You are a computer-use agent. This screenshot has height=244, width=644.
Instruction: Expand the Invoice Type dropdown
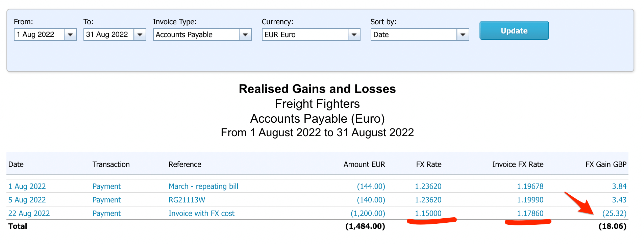coord(245,35)
